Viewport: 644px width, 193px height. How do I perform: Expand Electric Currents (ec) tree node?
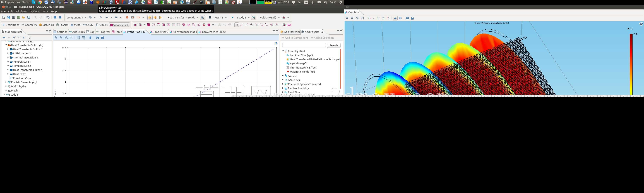(x=6, y=82)
